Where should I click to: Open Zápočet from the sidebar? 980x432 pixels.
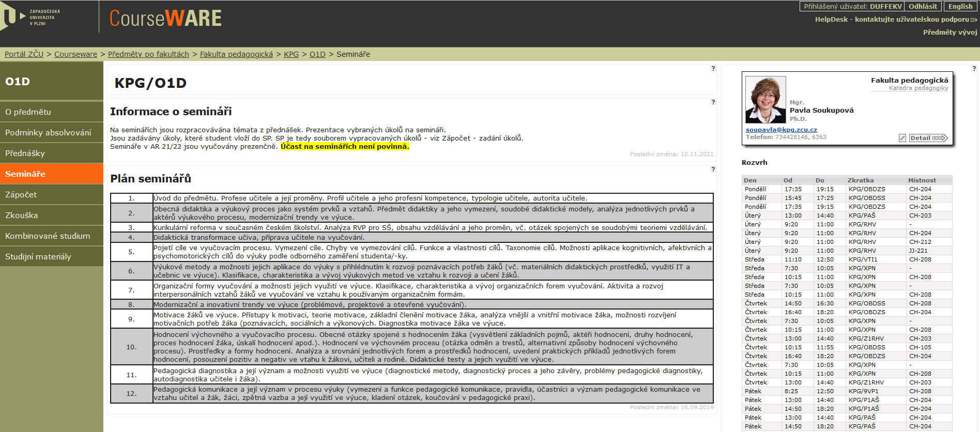point(52,194)
